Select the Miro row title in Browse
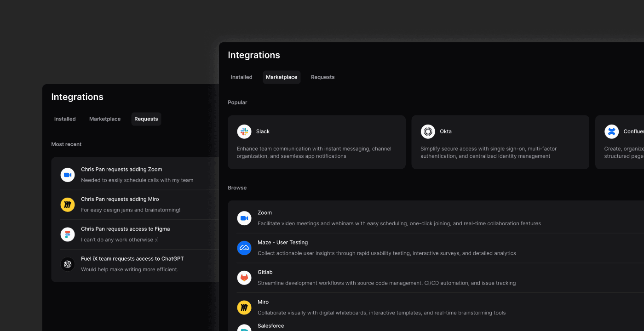Screen dimensions: 644x331 [x=263, y=302]
